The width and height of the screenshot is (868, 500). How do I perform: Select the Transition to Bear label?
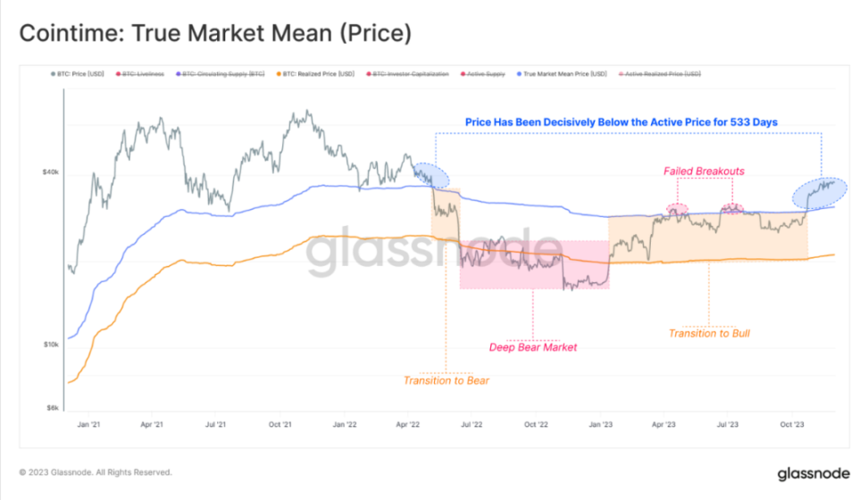pos(447,380)
